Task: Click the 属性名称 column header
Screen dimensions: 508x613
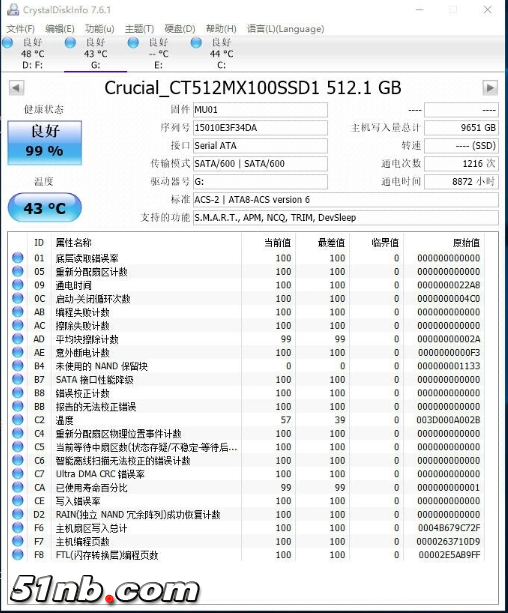Action: [x=73, y=243]
